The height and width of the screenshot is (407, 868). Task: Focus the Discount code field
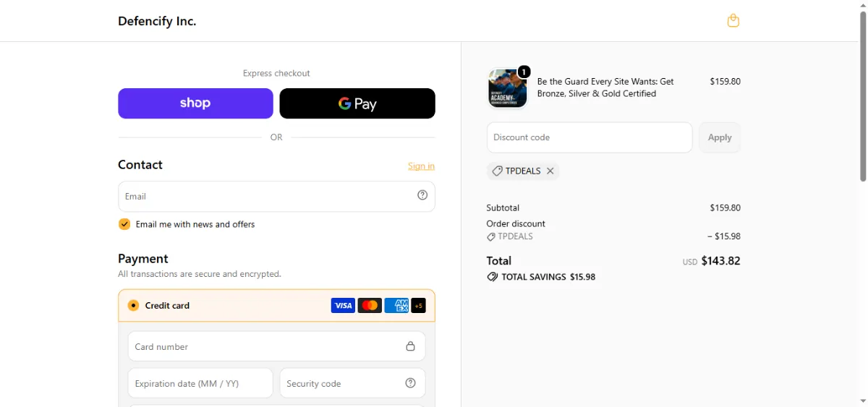click(x=590, y=137)
